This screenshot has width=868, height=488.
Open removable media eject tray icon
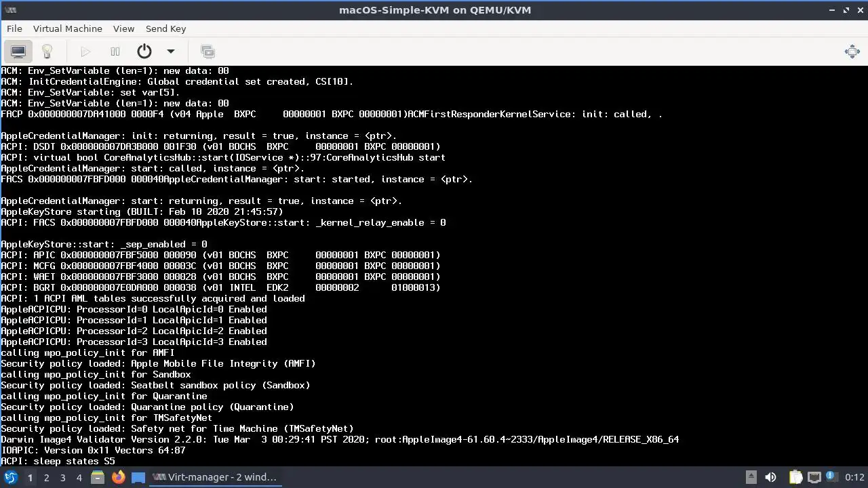click(x=751, y=477)
